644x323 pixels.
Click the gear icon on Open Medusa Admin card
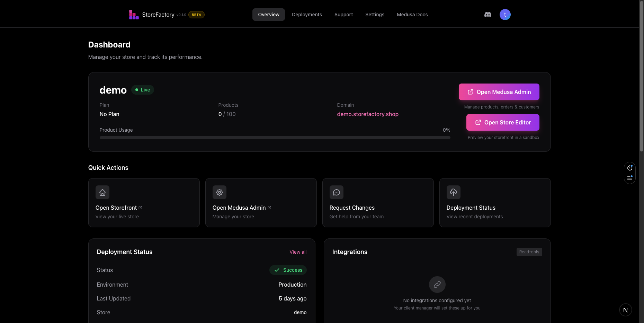point(219,192)
